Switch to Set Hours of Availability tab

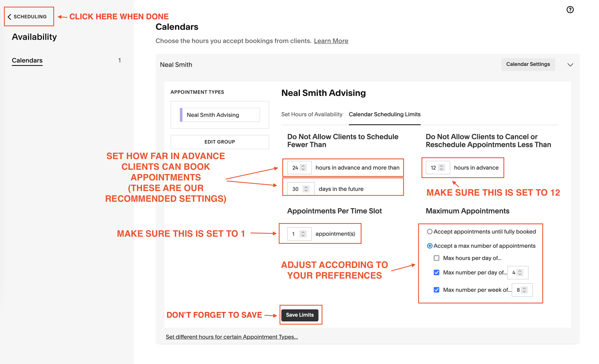pyautogui.click(x=312, y=114)
